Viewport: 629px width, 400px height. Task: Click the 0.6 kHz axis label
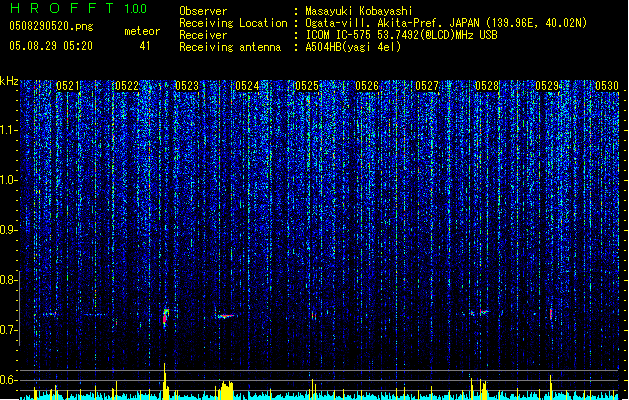tap(8, 380)
